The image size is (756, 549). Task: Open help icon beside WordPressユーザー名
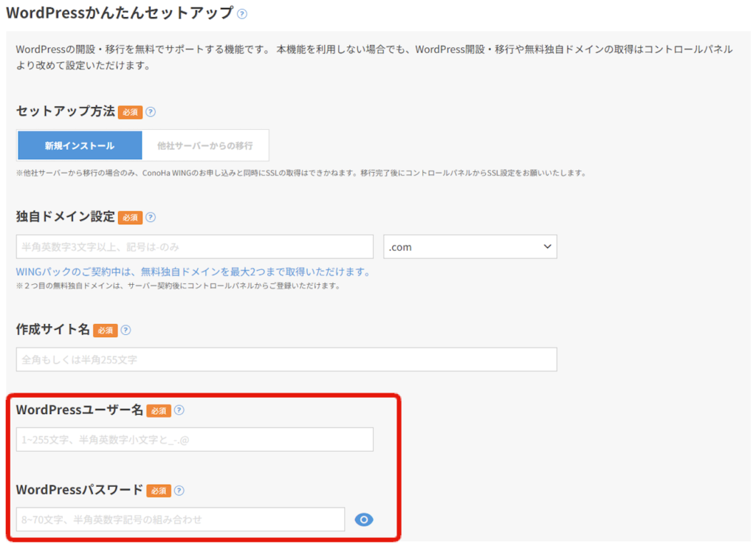[179, 411]
